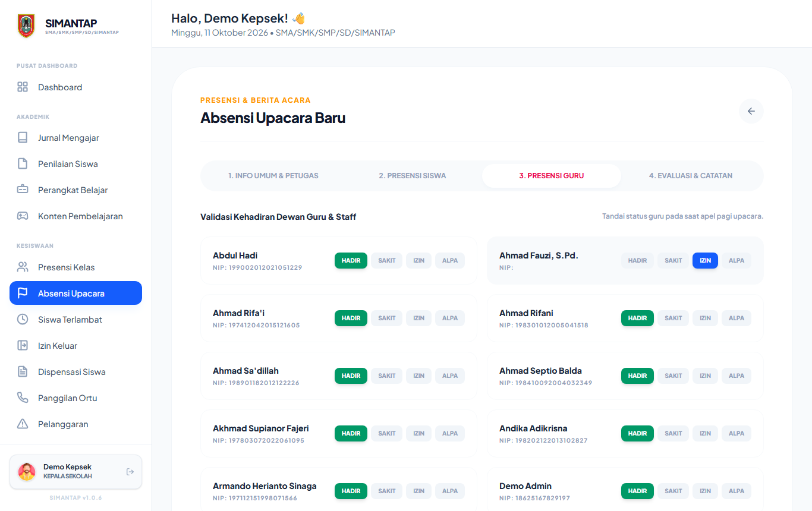The width and height of the screenshot is (812, 511).
Task: Set Ahmad Septio Balda to IZIN
Action: pos(706,376)
